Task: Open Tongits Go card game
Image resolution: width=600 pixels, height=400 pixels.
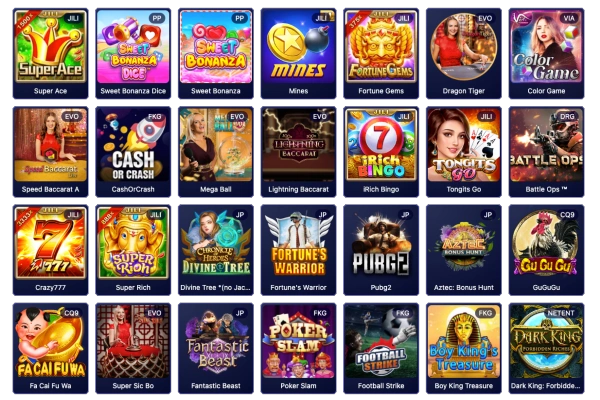Action: click(464, 152)
